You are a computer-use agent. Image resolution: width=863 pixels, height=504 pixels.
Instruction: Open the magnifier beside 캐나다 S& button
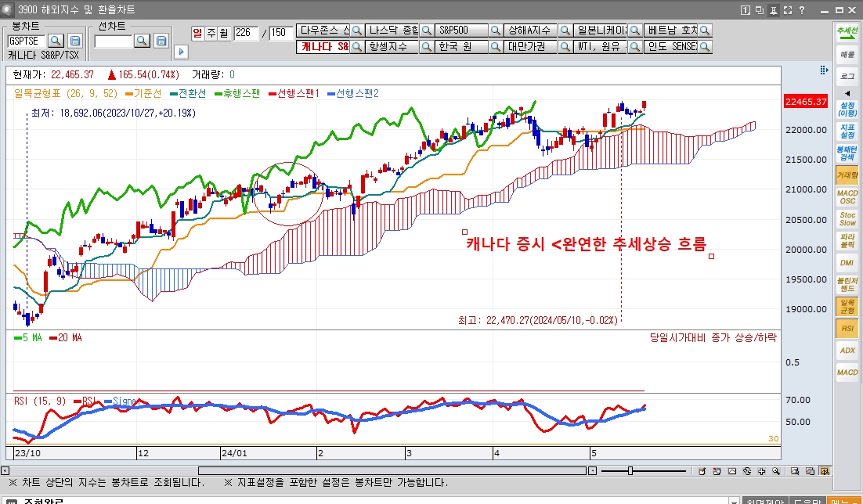pos(356,47)
